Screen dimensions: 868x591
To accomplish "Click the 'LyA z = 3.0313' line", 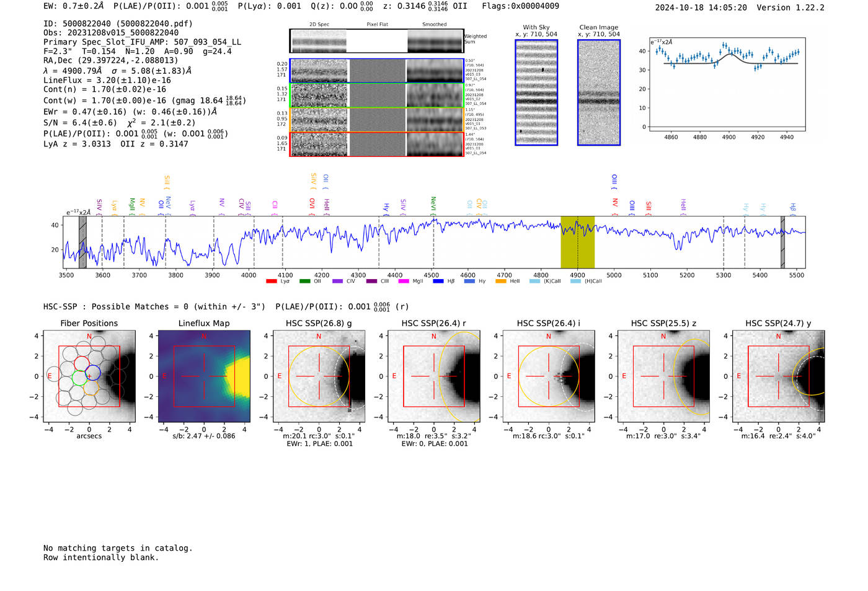I will [x=77, y=144].
